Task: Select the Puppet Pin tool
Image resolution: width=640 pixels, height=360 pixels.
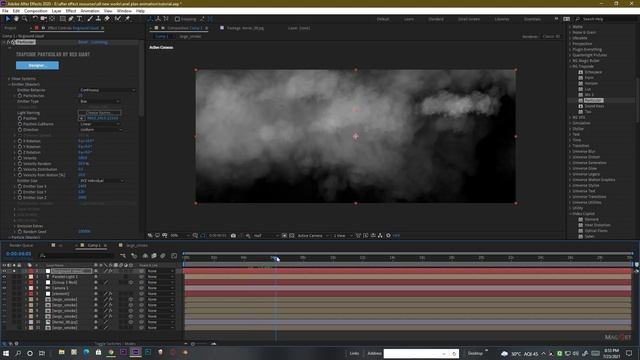Action: (x=127, y=19)
